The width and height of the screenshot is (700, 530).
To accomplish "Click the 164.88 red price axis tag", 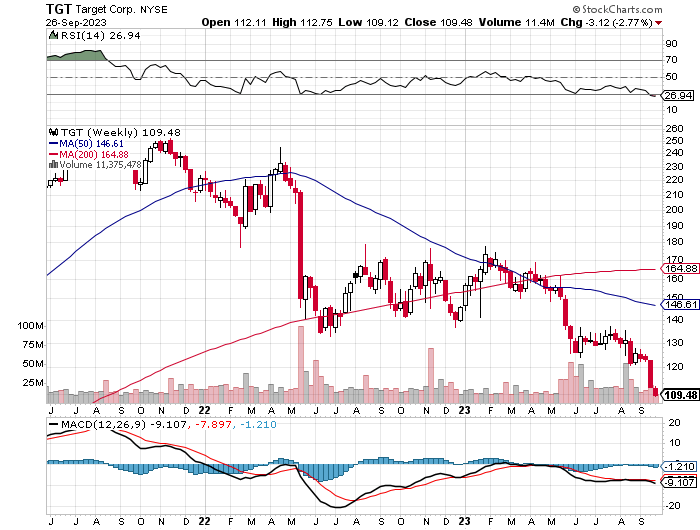I will 679,268.
